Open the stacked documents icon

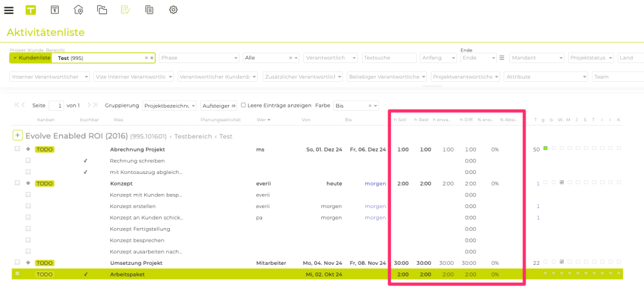click(149, 10)
